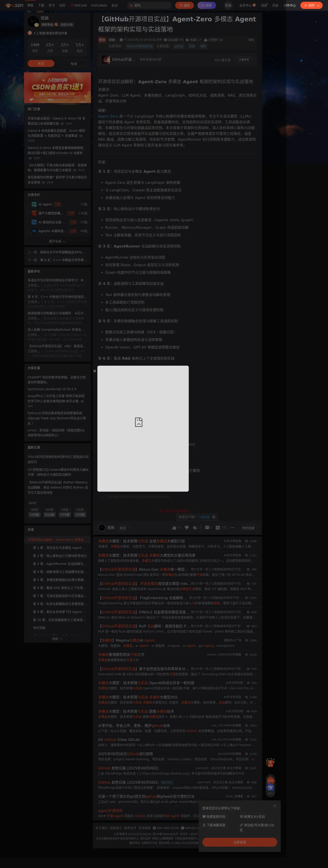Click the 立即登录 button
Screen dimensions: 328x868
(x=240, y=842)
